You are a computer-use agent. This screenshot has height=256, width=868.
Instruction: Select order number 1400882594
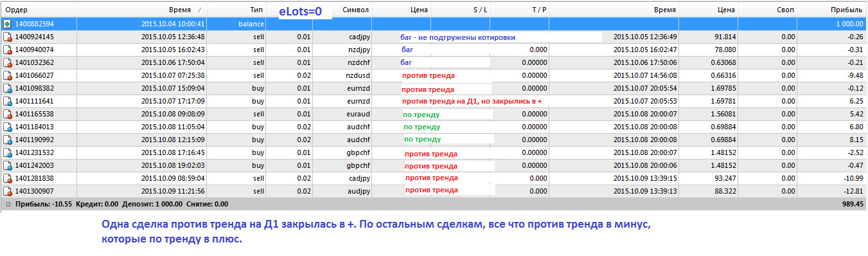click(34, 24)
